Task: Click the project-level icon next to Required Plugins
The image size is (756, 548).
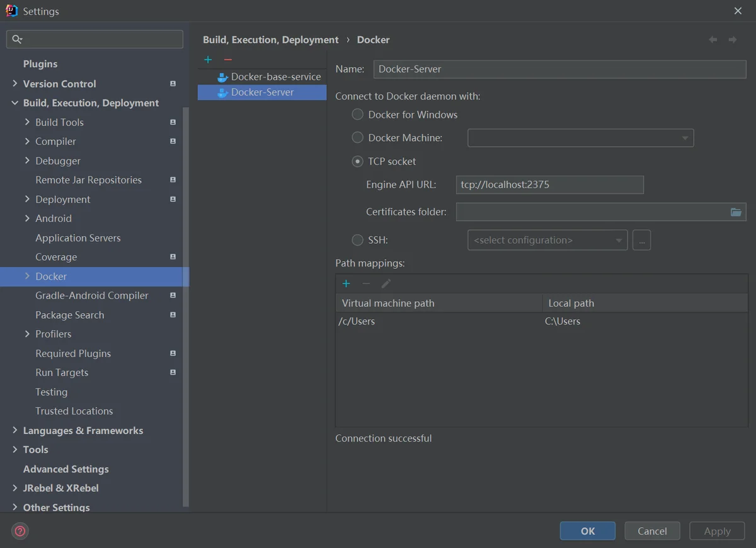Action: point(173,353)
